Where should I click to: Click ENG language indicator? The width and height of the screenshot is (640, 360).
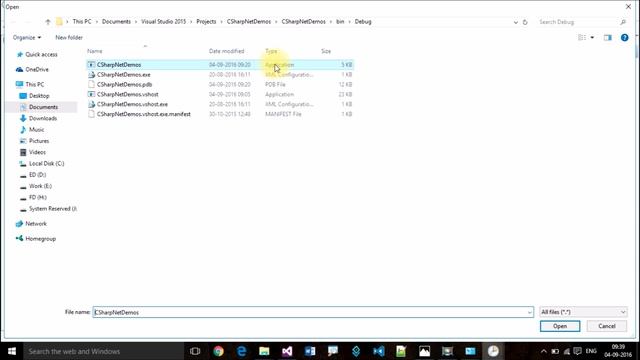(x=591, y=351)
